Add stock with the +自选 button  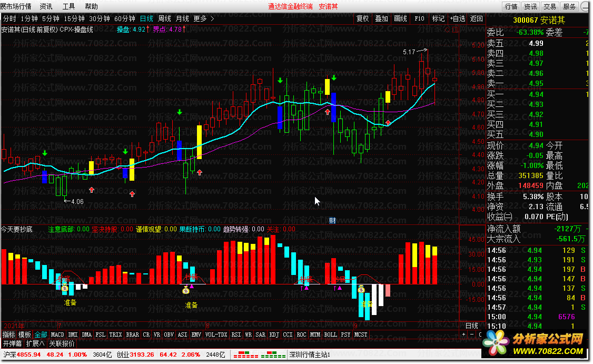(458, 18)
